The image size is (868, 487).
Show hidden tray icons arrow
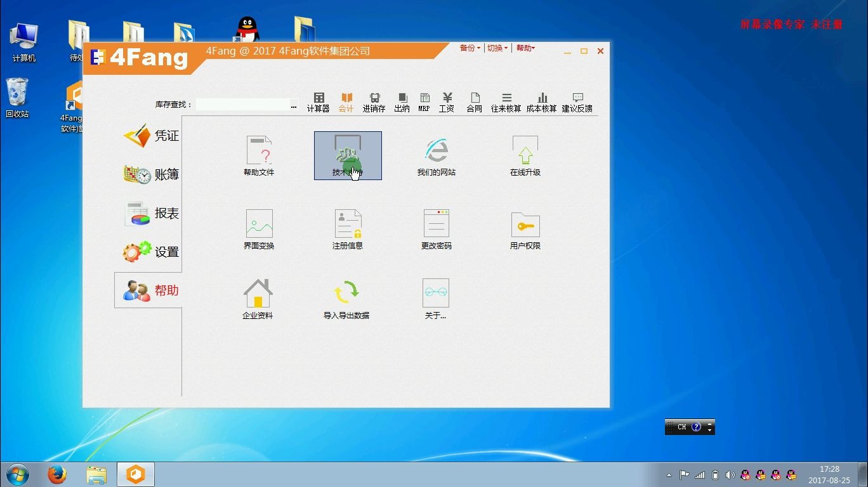point(669,475)
